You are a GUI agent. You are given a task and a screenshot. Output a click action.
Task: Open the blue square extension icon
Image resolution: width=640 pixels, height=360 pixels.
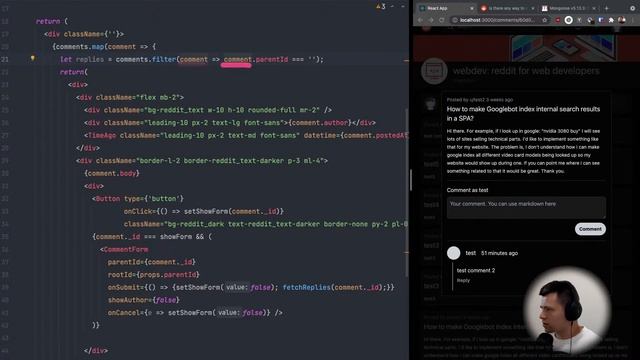601,20
